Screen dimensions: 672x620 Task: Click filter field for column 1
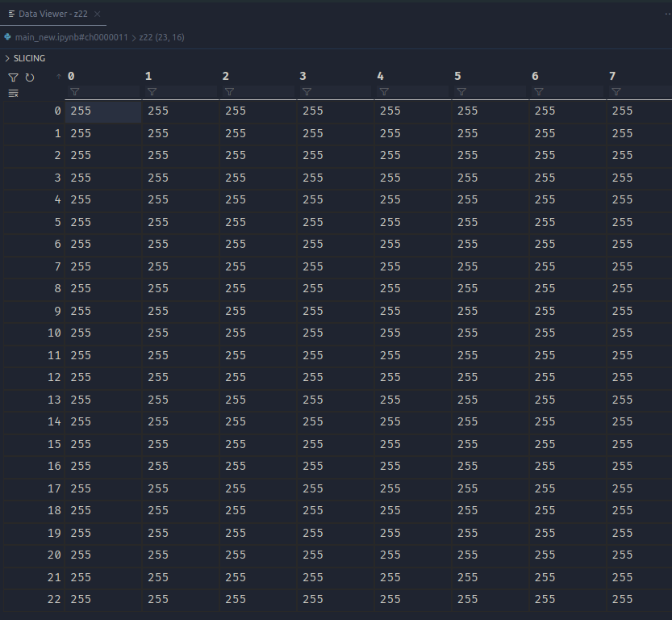pyautogui.click(x=181, y=92)
